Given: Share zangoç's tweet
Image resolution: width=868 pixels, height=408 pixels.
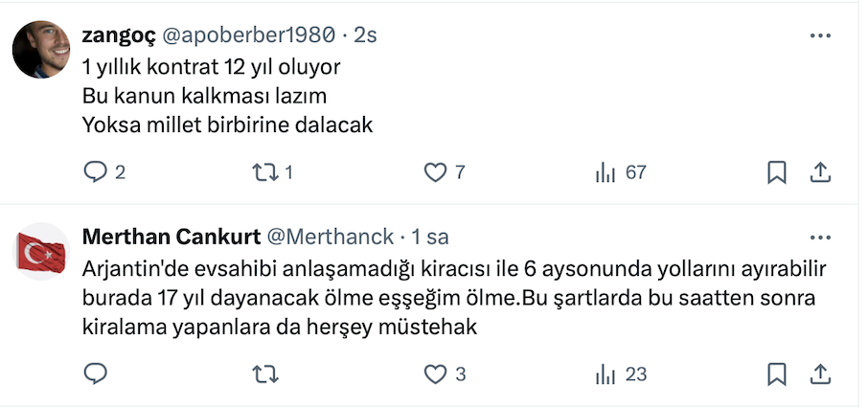Looking at the screenshot, I should (x=820, y=172).
